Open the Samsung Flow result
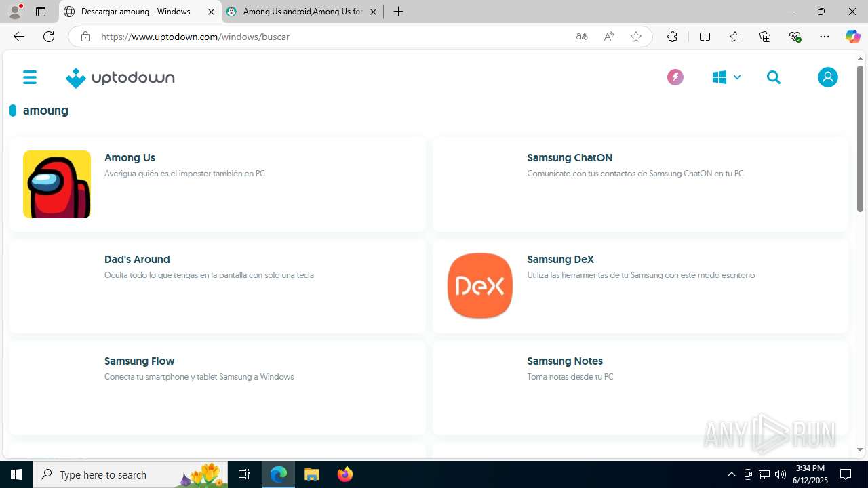The height and width of the screenshot is (488, 868). [x=140, y=361]
